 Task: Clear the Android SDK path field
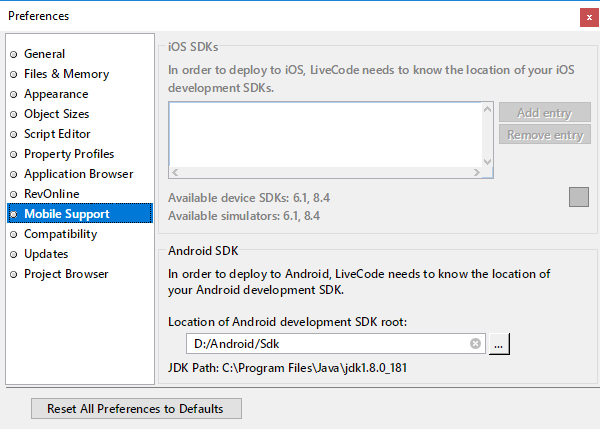pos(476,344)
